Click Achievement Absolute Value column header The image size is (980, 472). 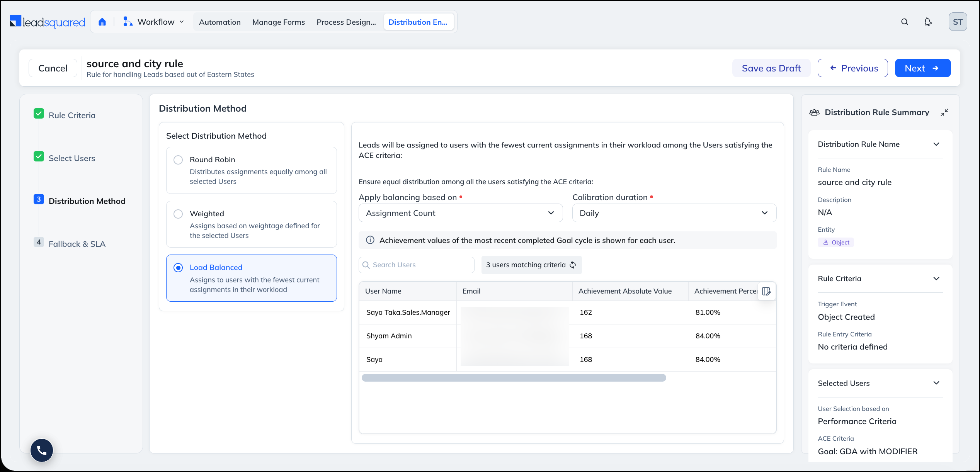(x=630, y=291)
